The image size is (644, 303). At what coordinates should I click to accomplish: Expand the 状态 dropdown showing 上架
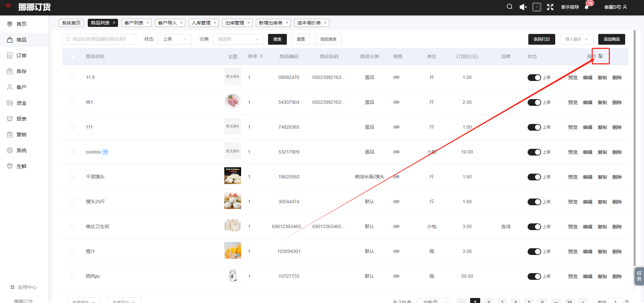(x=175, y=39)
